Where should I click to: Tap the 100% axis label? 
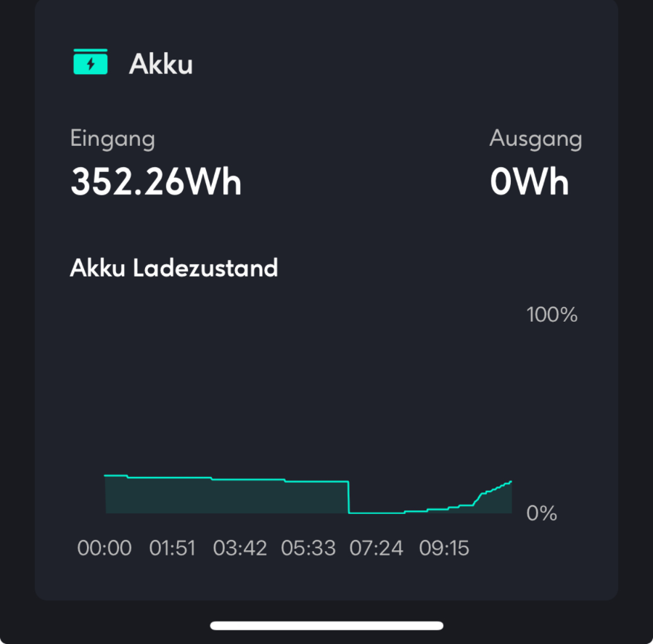pyautogui.click(x=552, y=314)
